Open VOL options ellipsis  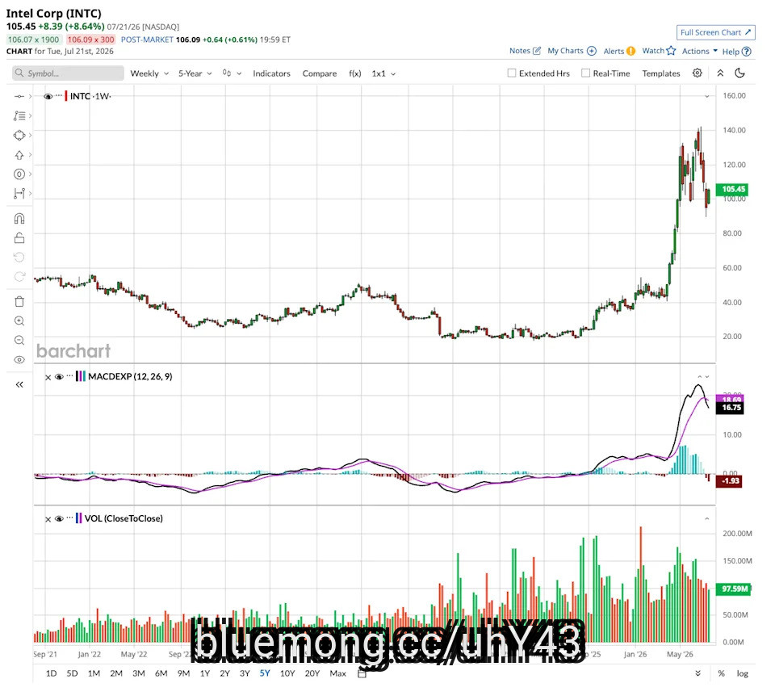click(x=69, y=517)
